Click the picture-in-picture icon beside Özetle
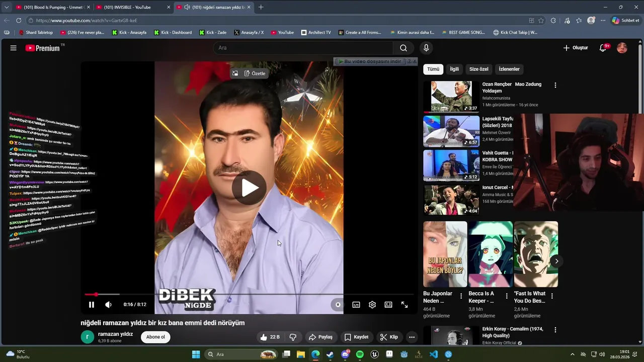This screenshot has height=362, width=644. pos(235,73)
